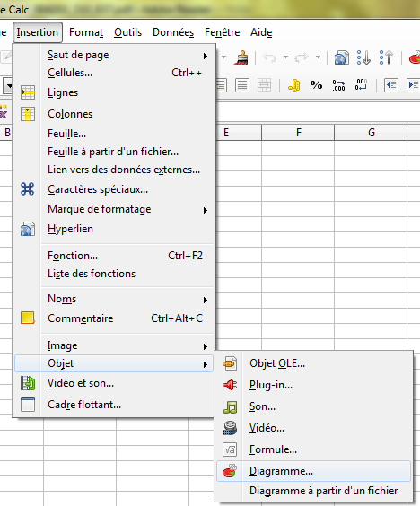Select Diagramme... to insert a chart
The width and height of the screenshot is (420, 506).
pyautogui.click(x=313, y=472)
